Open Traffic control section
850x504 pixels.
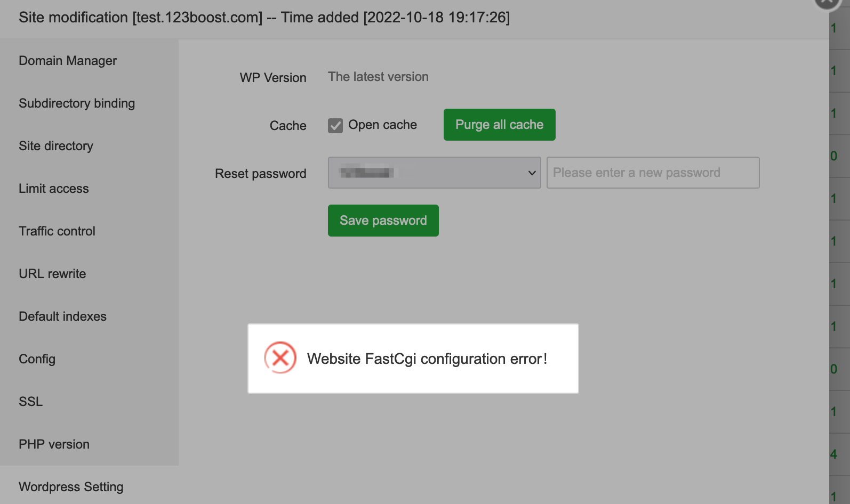57,231
